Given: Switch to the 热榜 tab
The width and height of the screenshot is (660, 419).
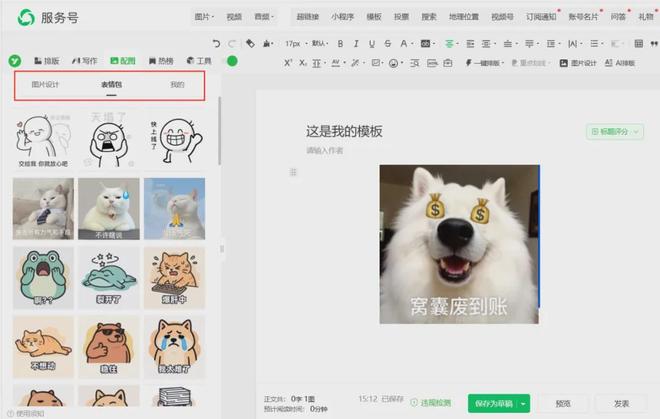Looking at the screenshot, I should (x=161, y=61).
